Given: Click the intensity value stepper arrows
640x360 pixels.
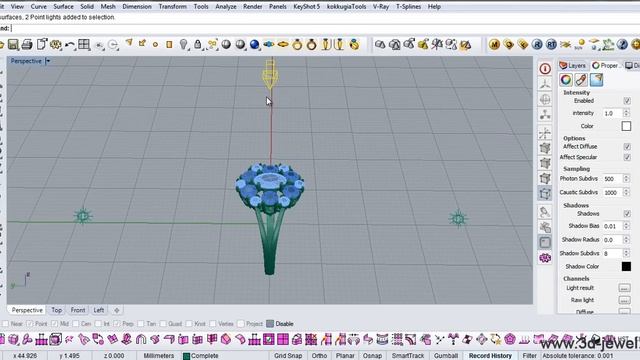Looking at the screenshot, I should pyautogui.click(x=626, y=113).
